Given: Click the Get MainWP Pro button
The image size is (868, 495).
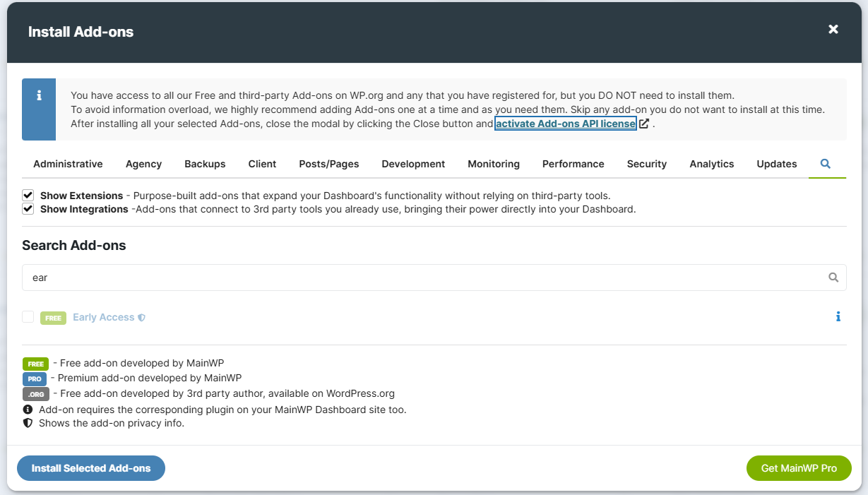Looking at the screenshot, I should click(x=799, y=468).
